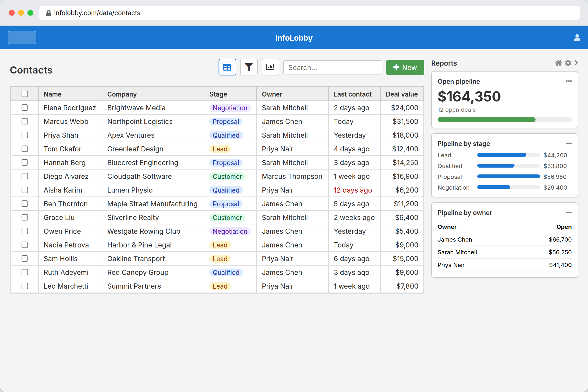Screen dimensions: 588x392
Task: Click Negotiation tag for Elena Rodriguez
Action: (x=230, y=108)
